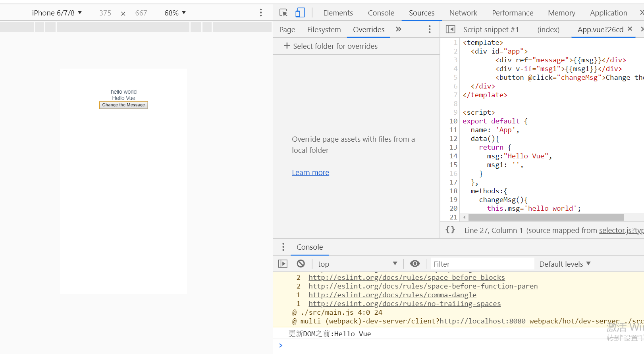Switch to the Memory panel tab
644x354 pixels.
tap(561, 13)
